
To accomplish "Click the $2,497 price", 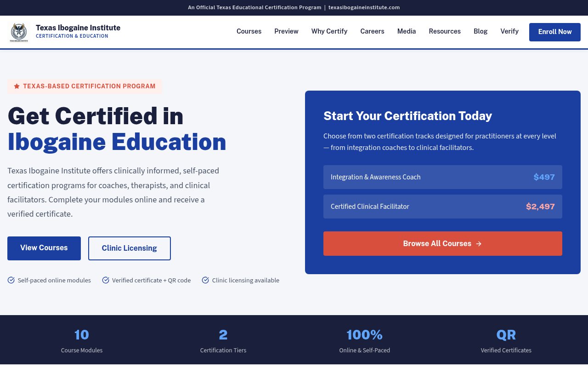I will 540,207.
